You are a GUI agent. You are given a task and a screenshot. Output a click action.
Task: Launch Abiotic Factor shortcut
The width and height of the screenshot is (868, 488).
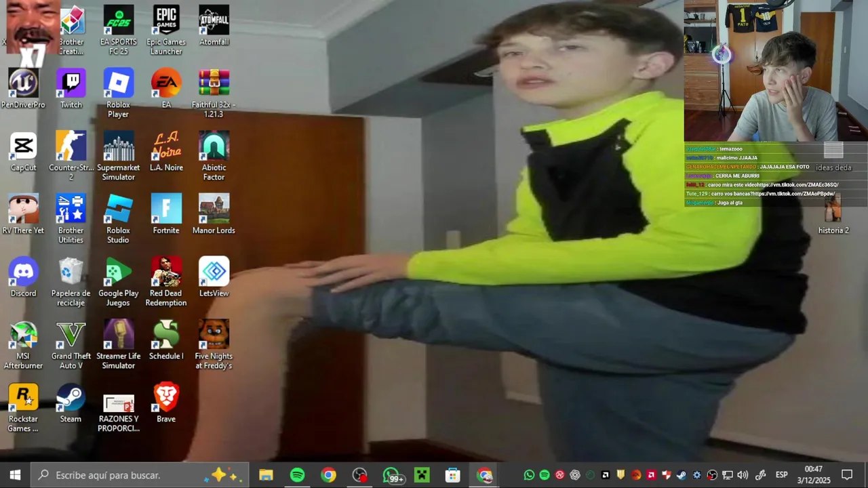click(214, 157)
